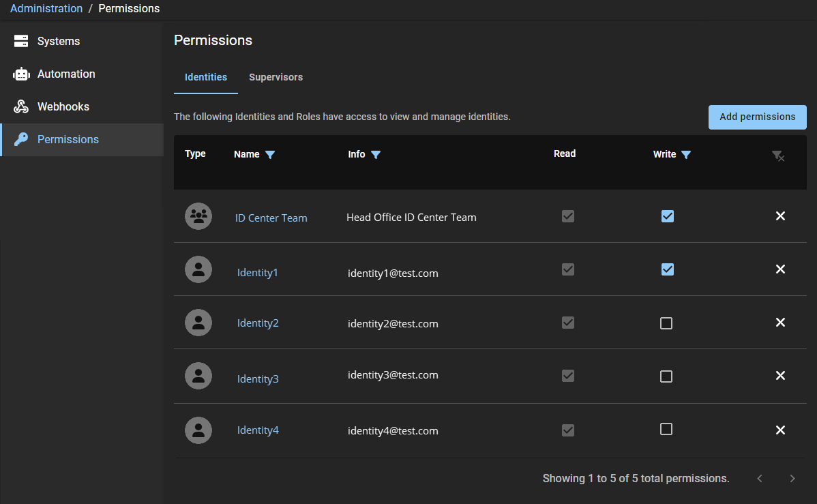Open Automation in the sidebar menu
The height and width of the screenshot is (504, 817).
(x=83, y=74)
